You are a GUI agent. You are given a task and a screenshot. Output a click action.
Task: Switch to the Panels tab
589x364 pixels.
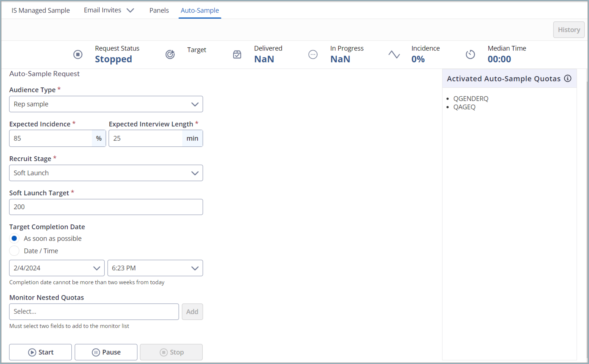(x=159, y=10)
